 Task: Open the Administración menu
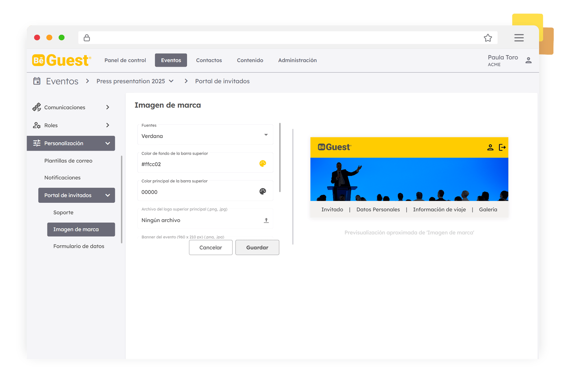click(297, 60)
